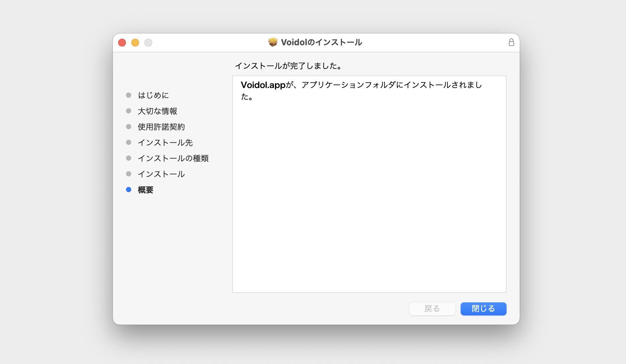Screen dimensions: 626x364
Task: Open the 使用許諾契約 section
Action: pyautogui.click(x=161, y=127)
